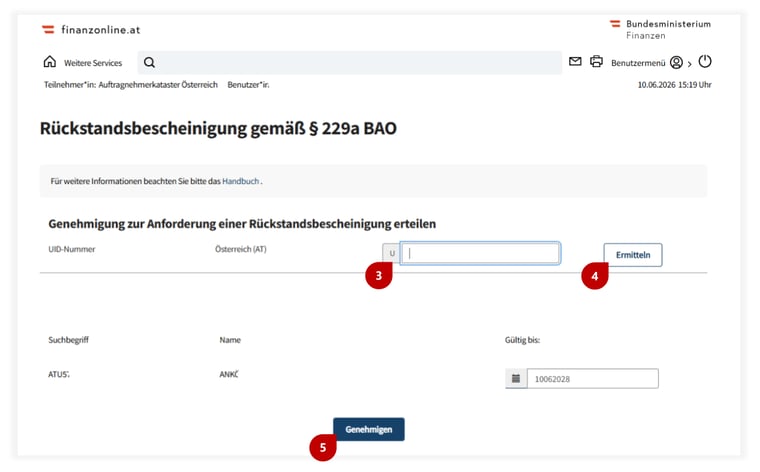760x472 pixels.
Task: Open the Handbuch link
Action: pos(240,181)
